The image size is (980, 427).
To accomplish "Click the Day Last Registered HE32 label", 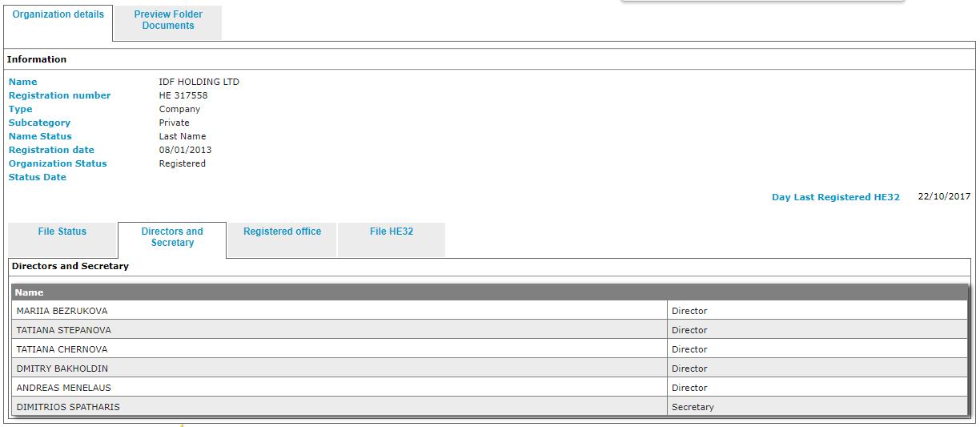I will (x=836, y=197).
